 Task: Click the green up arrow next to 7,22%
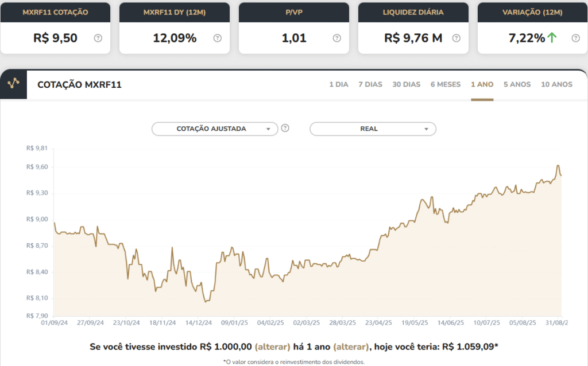tap(552, 38)
